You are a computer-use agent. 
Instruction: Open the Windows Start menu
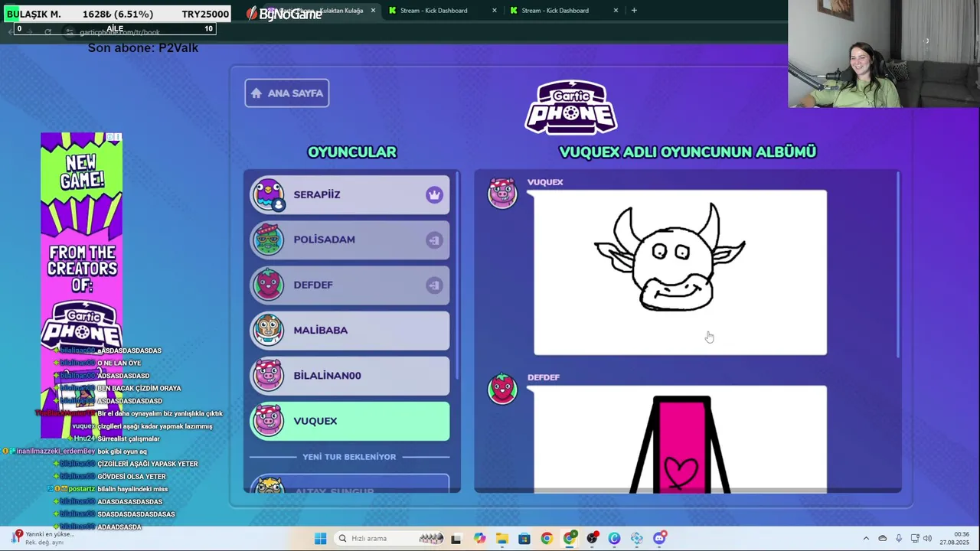click(x=320, y=539)
